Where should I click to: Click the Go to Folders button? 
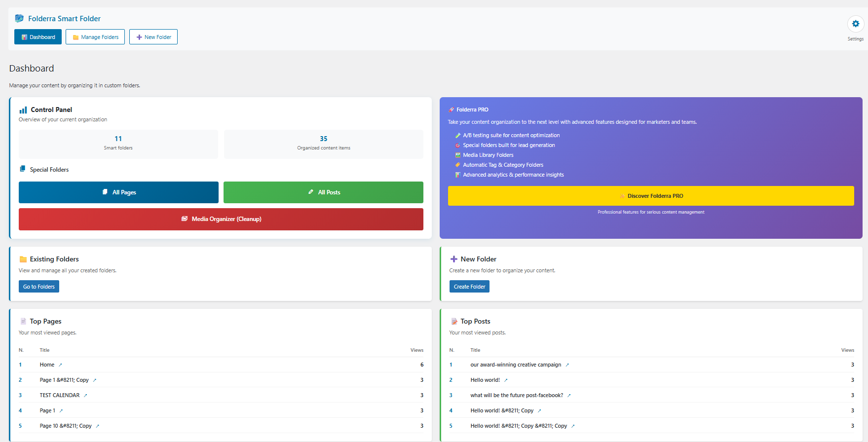coord(39,287)
